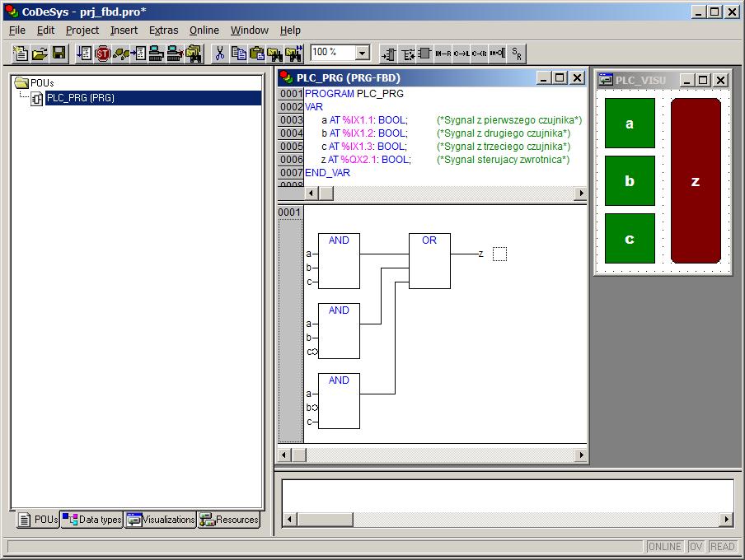
Task: Open the File menu
Action: (17, 30)
